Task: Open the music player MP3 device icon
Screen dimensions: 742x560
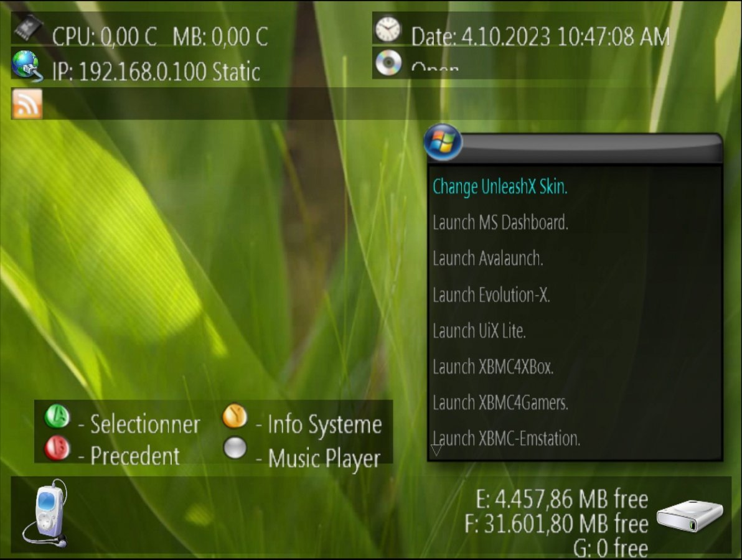Action: (46, 514)
